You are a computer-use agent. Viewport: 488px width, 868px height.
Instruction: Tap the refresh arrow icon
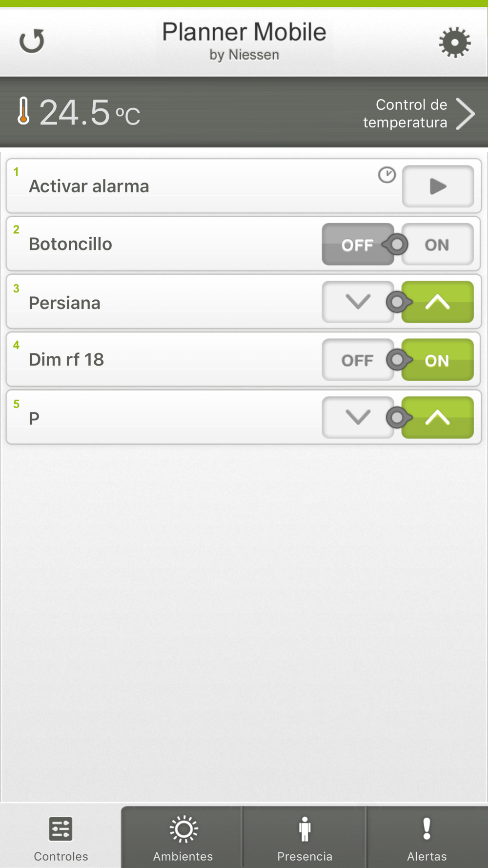click(32, 41)
